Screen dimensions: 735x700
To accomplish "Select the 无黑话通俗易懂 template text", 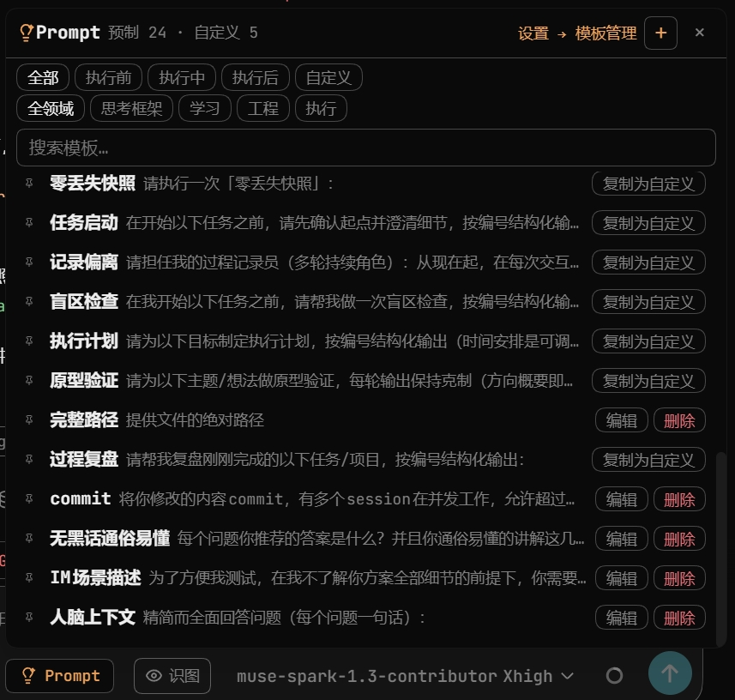I will tap(316, 538).
